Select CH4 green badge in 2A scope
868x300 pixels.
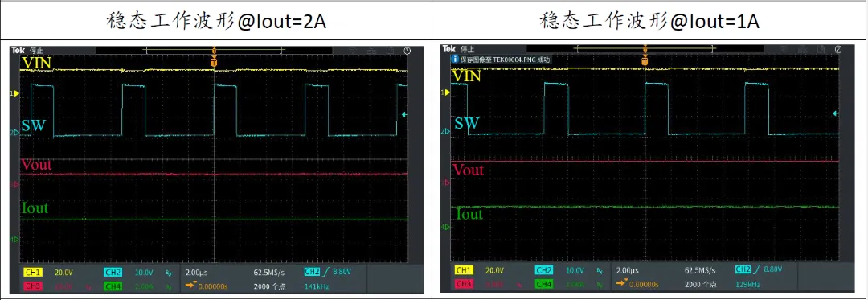tap(113, 286)
